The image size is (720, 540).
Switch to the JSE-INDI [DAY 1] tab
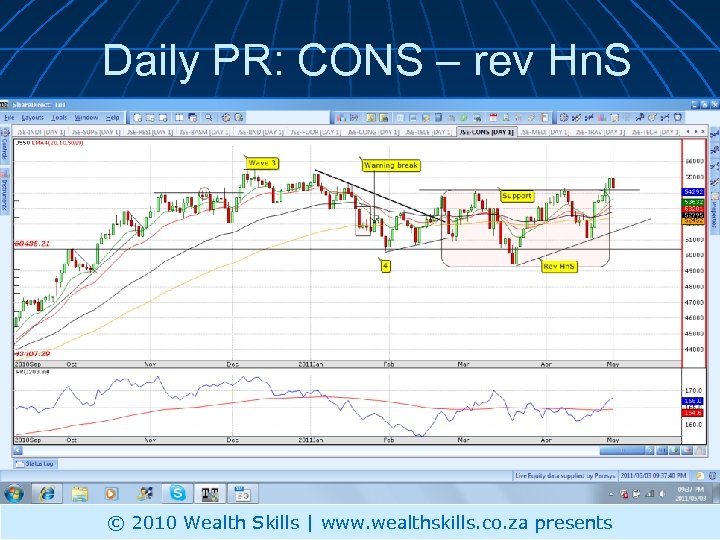(40, 132)
